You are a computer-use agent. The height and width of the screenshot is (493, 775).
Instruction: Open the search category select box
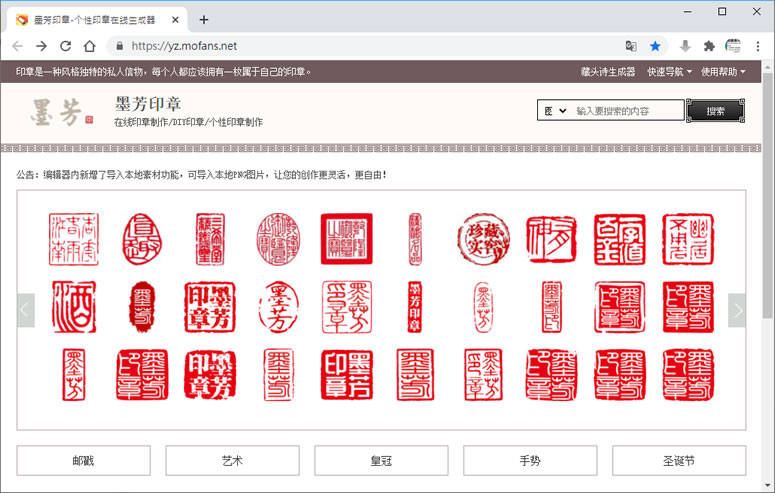click(553, 111)
